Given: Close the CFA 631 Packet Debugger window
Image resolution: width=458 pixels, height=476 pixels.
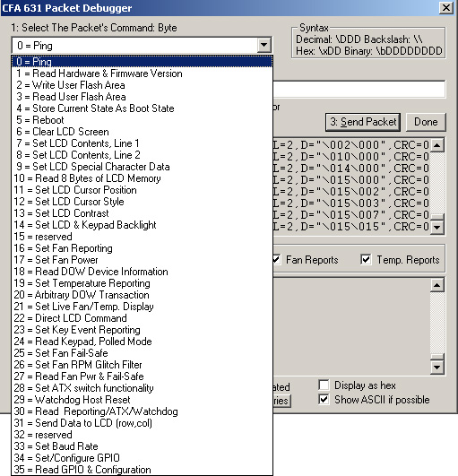Looking at the screenshot, I should tap(446, 7).
